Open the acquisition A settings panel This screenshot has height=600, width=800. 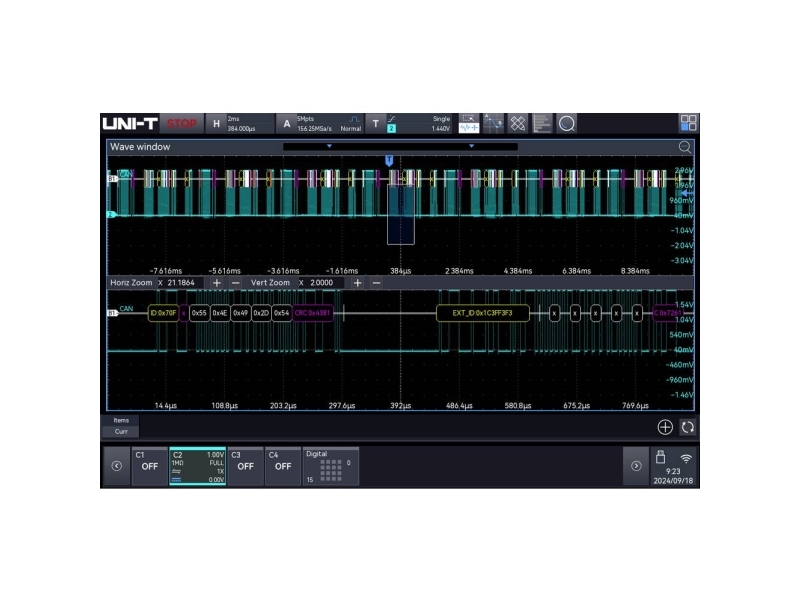(287, 123)
